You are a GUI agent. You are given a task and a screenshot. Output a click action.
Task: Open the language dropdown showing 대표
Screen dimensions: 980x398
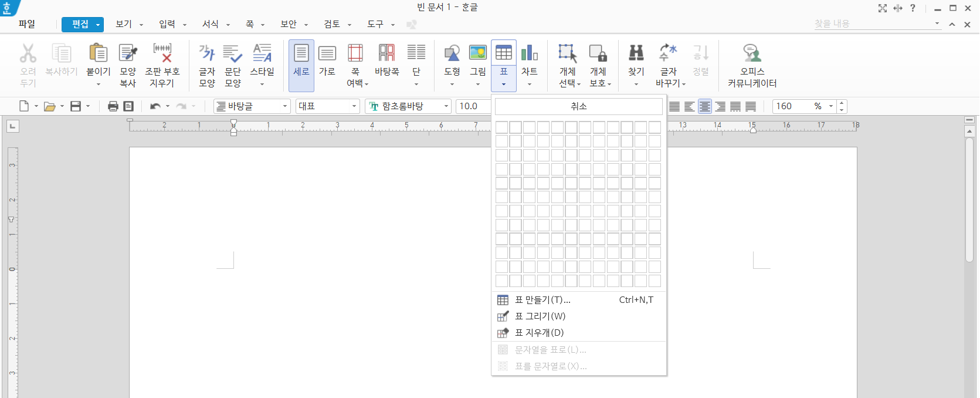click(x=354, y=106)
